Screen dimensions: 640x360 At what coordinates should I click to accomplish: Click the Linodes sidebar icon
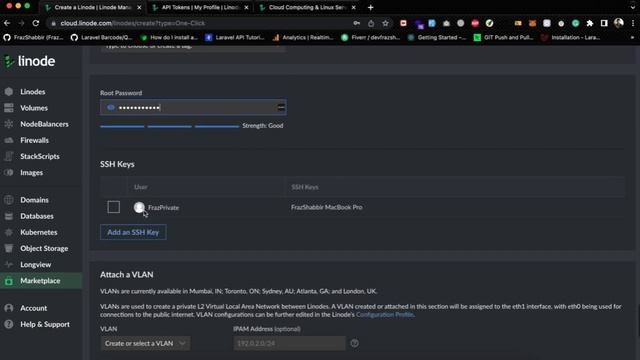click(x=9, y=92)
